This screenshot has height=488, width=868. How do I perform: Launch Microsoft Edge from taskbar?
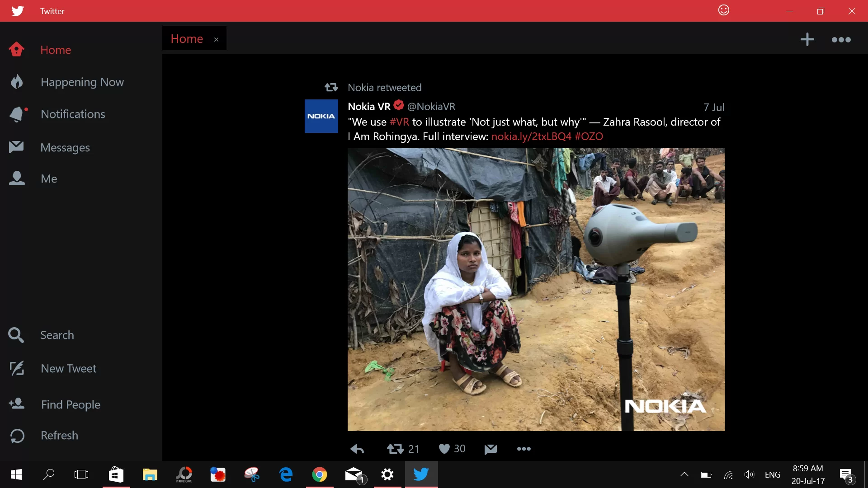(x=286, y=474)
